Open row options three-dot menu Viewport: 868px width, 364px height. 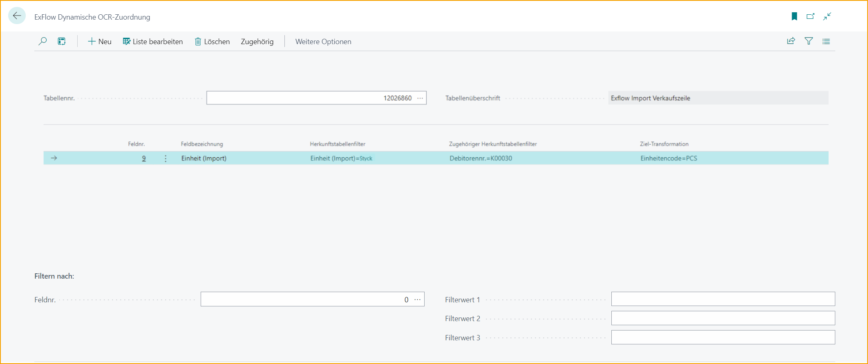(166, 158)
